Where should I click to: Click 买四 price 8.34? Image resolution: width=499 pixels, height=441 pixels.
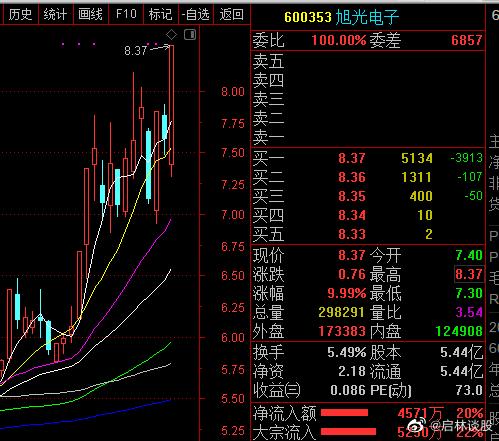[x=352, y=215]
